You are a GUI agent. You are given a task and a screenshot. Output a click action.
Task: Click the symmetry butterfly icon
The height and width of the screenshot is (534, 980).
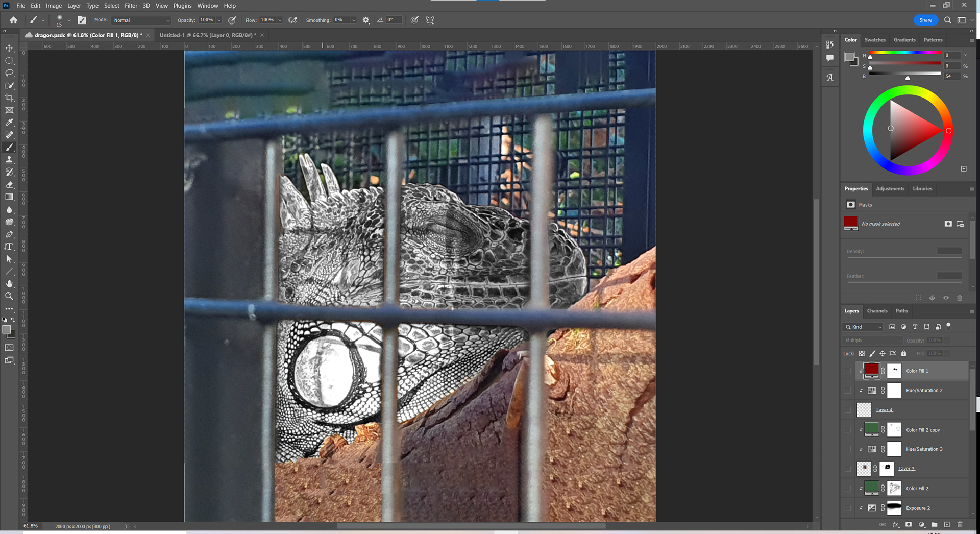[430, 20]
